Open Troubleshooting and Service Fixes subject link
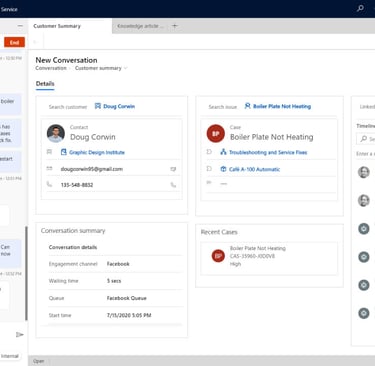This screenshot has width=375, height=366. (x=268, y=152)
